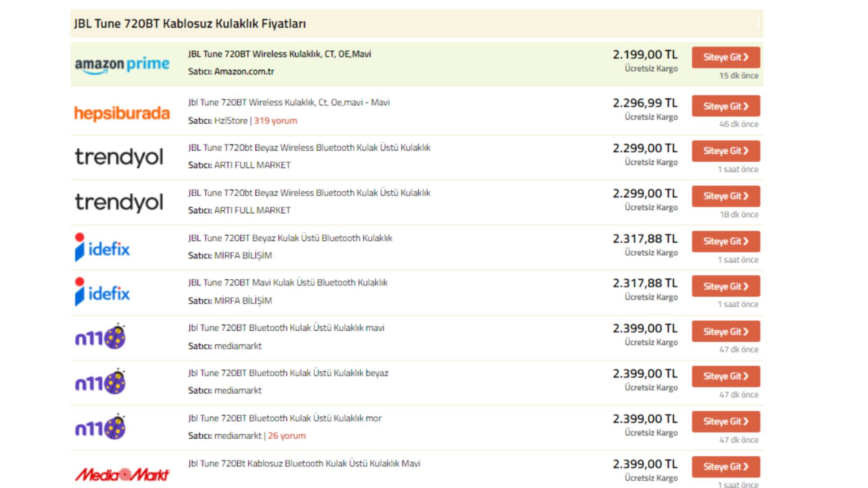The width and height of the screenshot is (868, 488).
Task: Click Siteye Git for idefix Beyaz listing
Action: tap(726, 241)
